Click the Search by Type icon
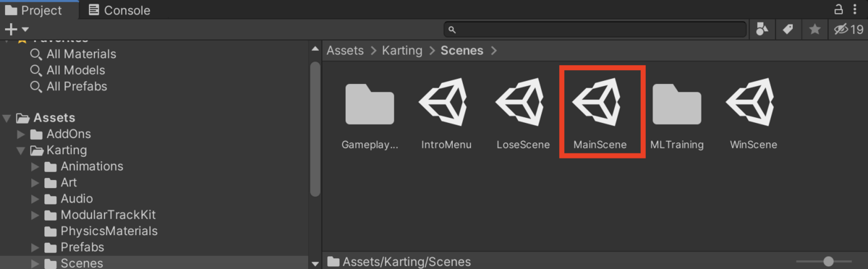Screen dimensions: 868x269 [762, 30]
